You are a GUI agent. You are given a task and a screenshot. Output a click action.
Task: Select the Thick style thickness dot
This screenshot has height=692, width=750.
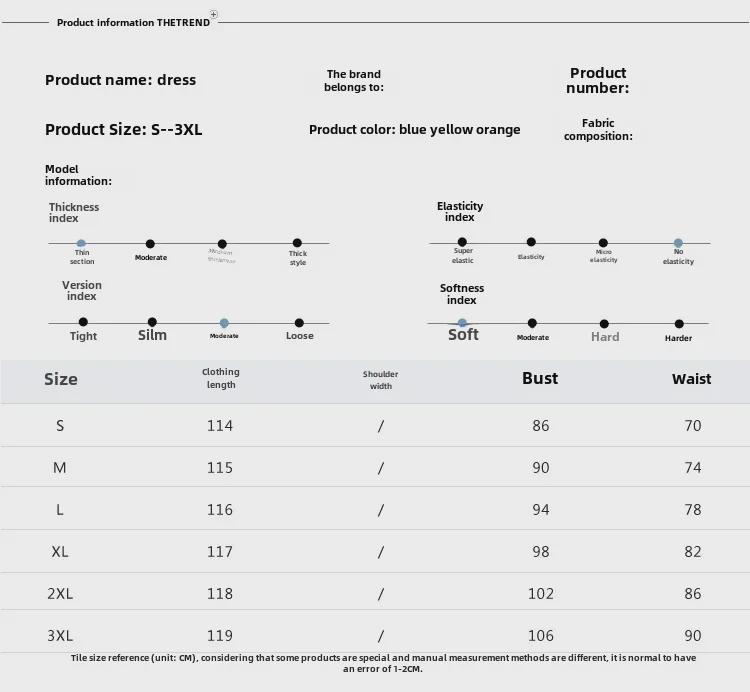297,242
